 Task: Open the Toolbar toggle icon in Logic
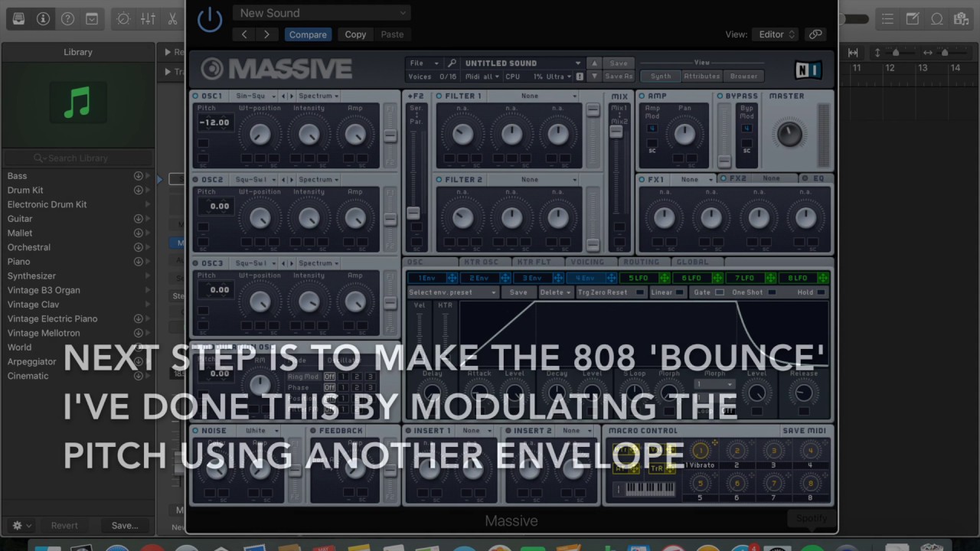(x=92, y=19)
